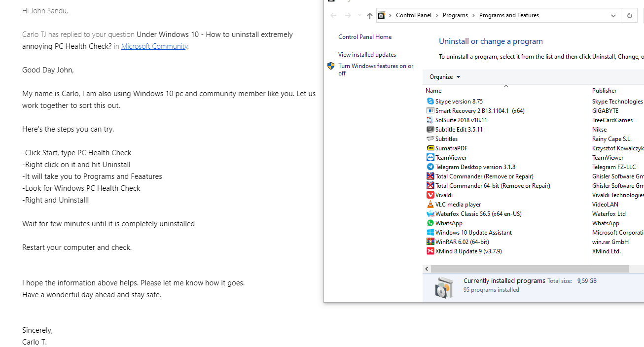The height and width of the screenshot is (347, 644).
Task: Select the VLC media player row name
Action: pyautogui.click(x=458, y=204)
